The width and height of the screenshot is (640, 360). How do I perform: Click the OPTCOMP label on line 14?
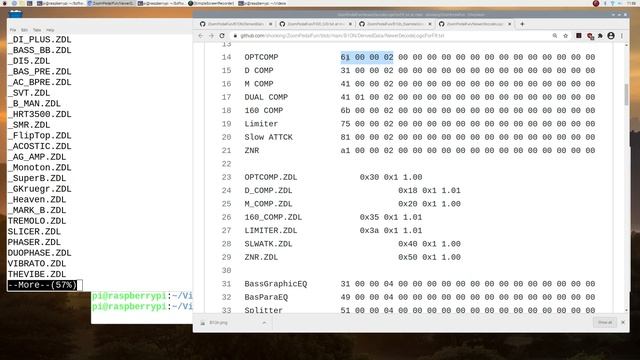click(x=261, y=57)
